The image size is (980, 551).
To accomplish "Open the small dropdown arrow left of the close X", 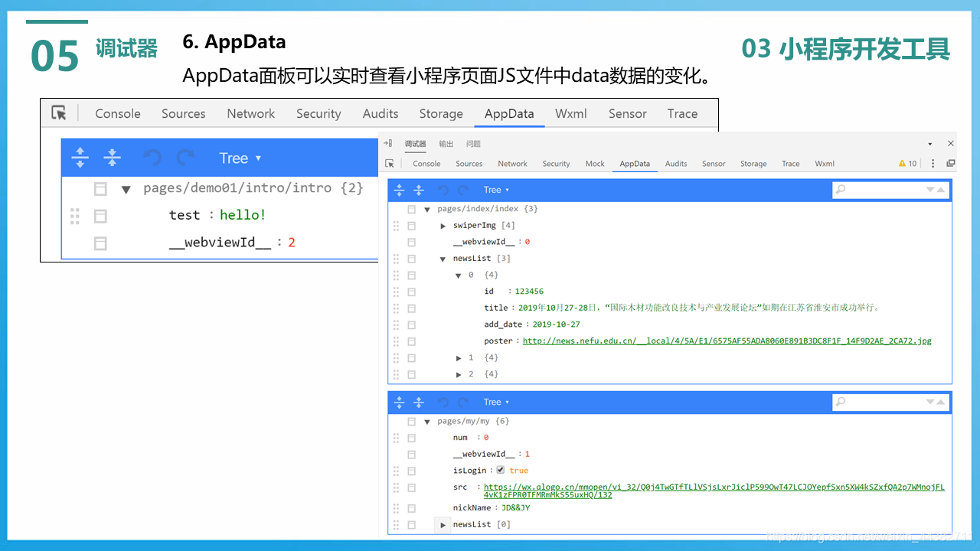I will [930, 144].
